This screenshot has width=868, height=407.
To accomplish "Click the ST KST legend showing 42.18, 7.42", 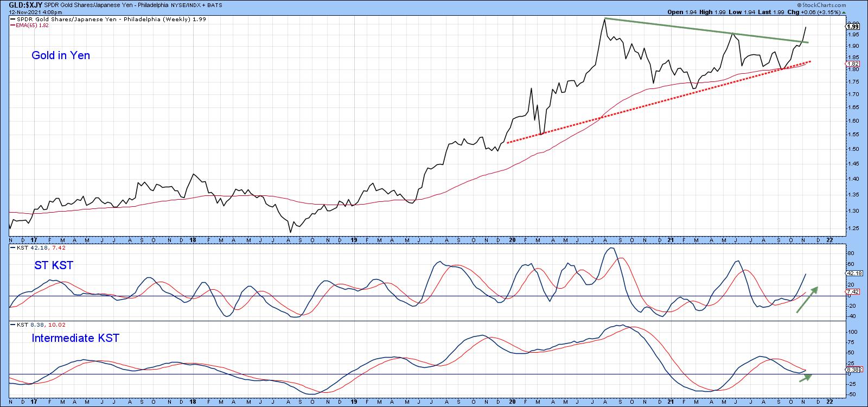I will pyautogui.click(x=34, y=249).
